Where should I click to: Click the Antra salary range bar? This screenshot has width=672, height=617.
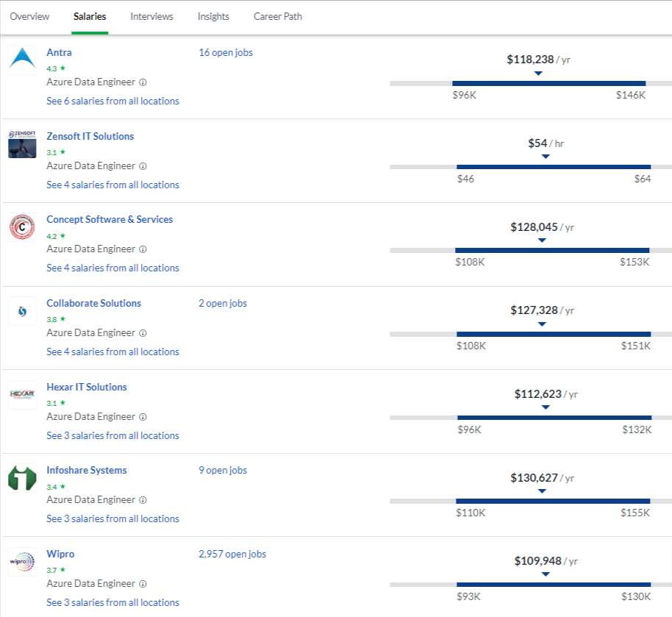(548, 83)
